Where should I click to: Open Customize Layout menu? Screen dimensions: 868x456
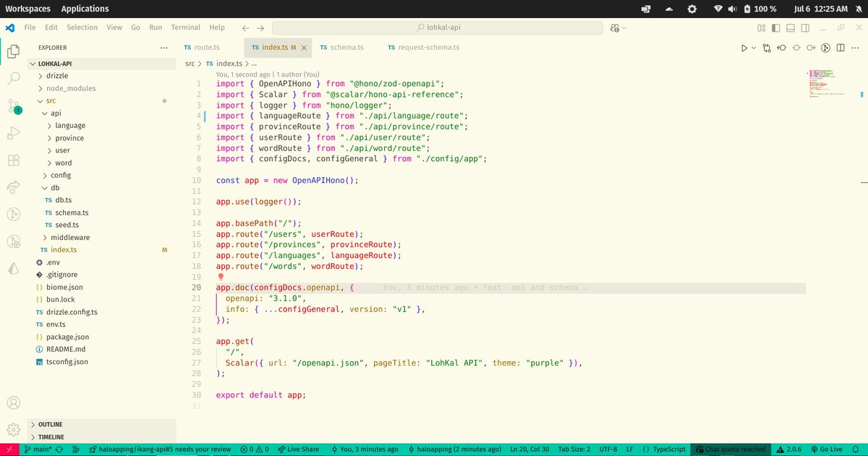762,27
